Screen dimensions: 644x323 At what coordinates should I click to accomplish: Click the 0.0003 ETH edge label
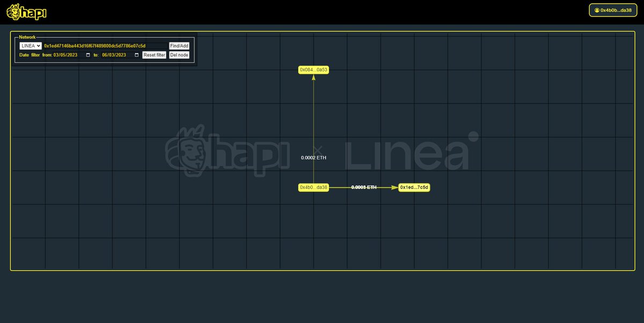pyautogui.click(x=364, y=188)
